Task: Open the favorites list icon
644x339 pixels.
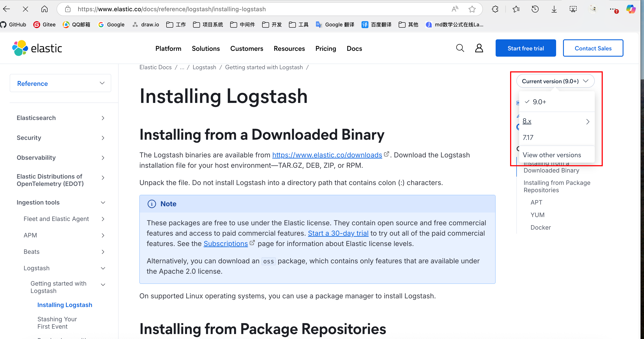Action: [x=516, y=9]
